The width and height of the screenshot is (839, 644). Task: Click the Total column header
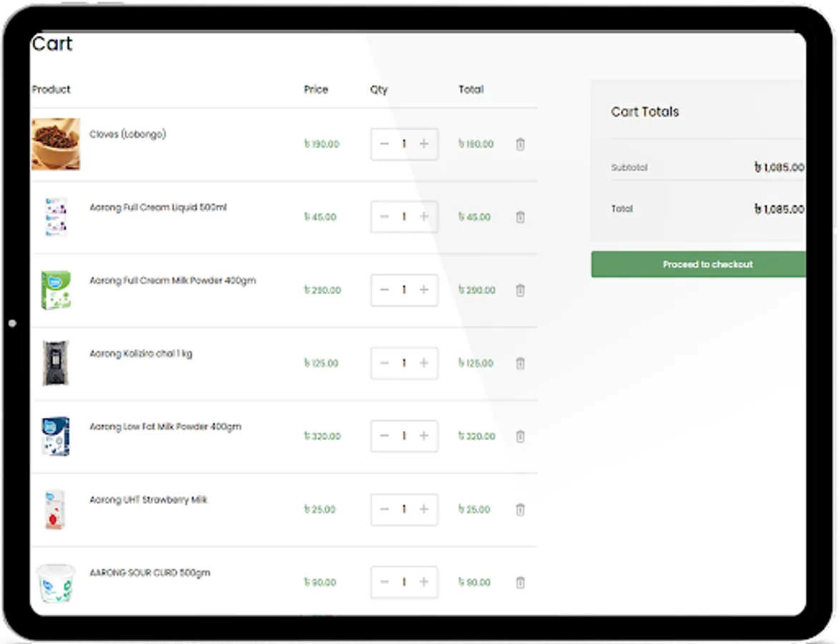[x=471, y=89]
